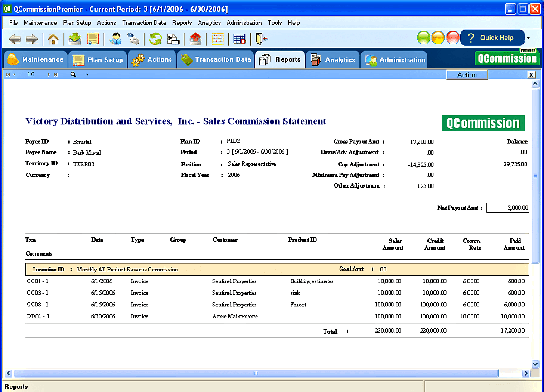Go to last report page arrow

pos(55,74)
